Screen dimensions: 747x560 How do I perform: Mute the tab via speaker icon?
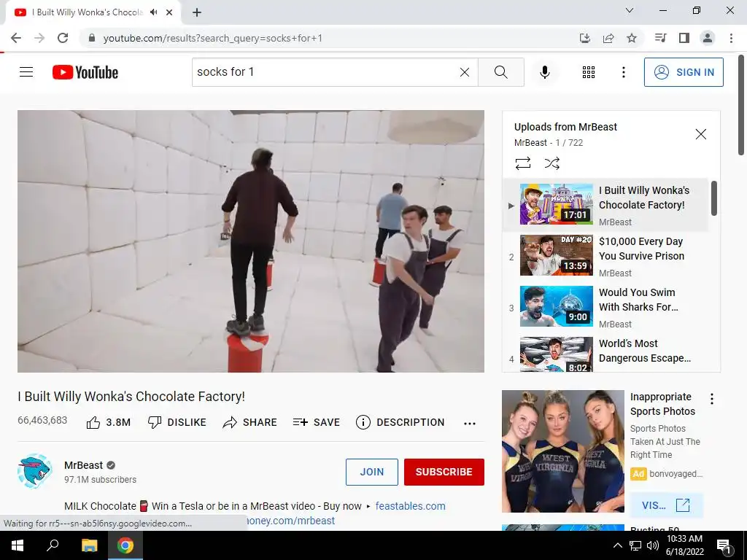coord(154,12)
